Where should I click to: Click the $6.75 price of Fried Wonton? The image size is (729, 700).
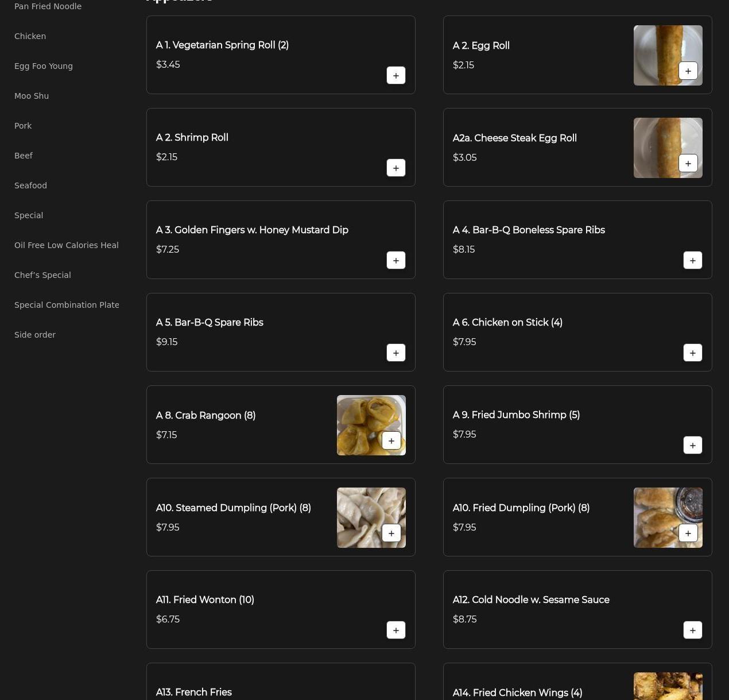(x=168, y=620)
